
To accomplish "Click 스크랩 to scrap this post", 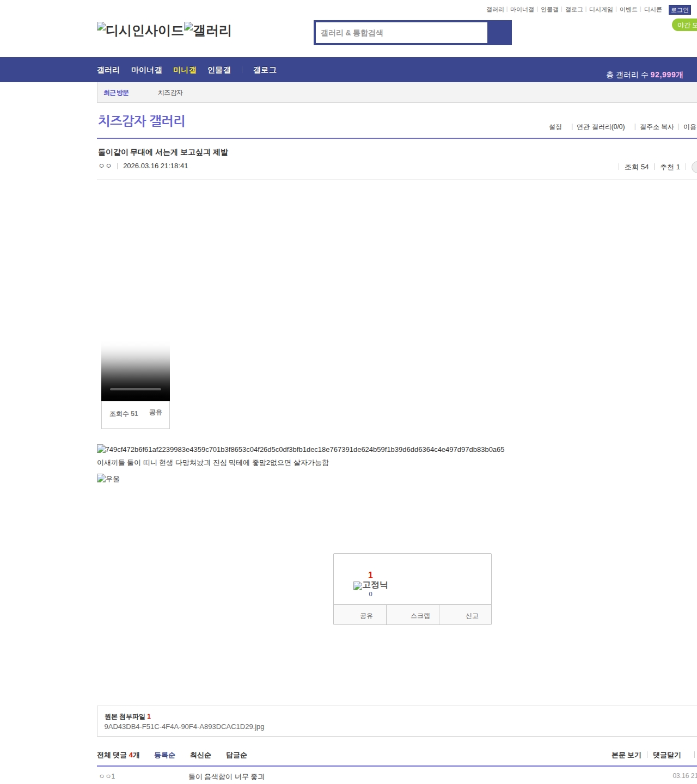I will [x=420, y=616].
